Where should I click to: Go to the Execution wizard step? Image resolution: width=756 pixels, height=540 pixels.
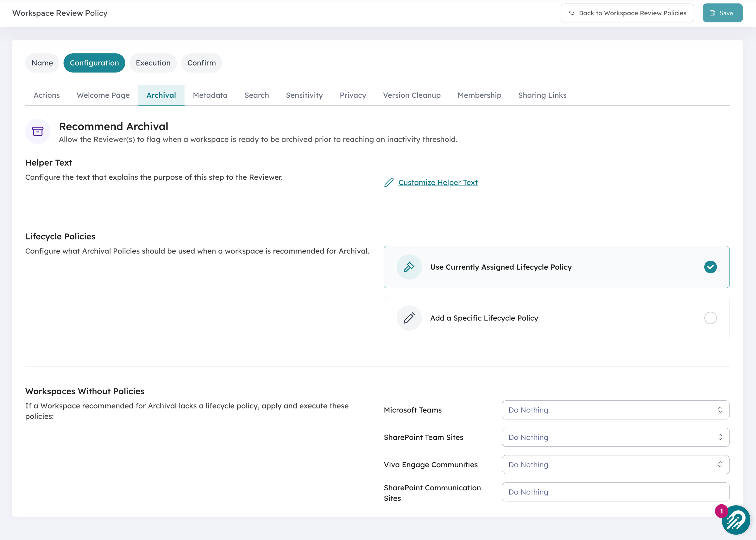(153, 63)
